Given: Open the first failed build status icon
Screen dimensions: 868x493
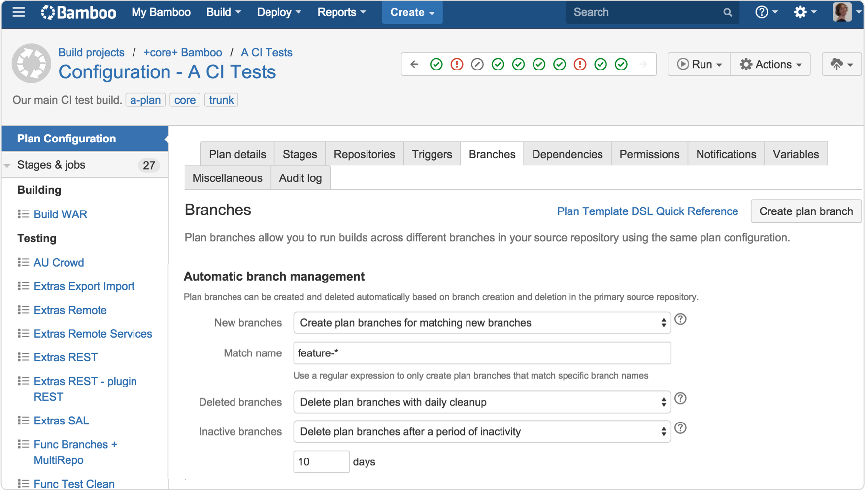Looking at the screenshot, I should pyautogui.click(x=457, y=65).
